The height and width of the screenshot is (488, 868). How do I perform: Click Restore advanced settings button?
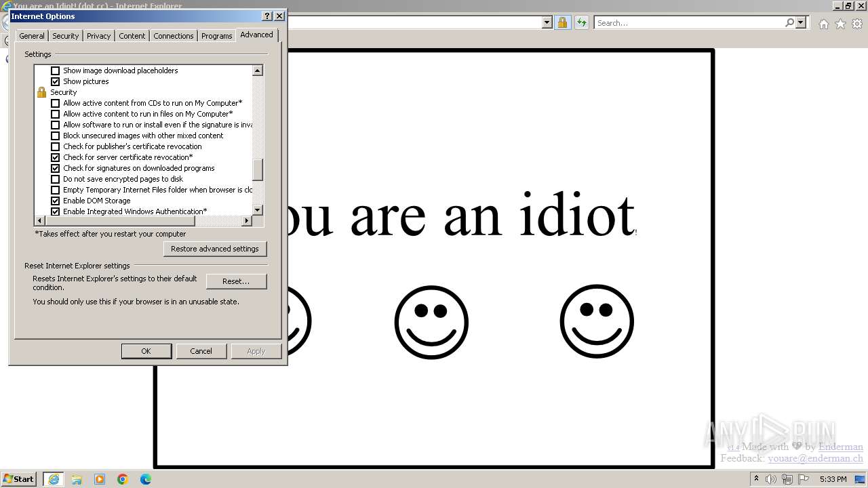(215, 249)
